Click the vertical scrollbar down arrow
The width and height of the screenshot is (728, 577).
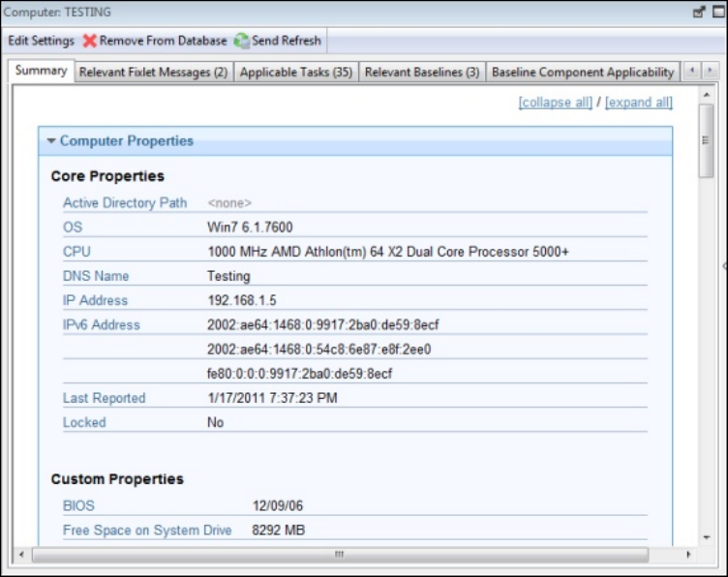[707, 537]
